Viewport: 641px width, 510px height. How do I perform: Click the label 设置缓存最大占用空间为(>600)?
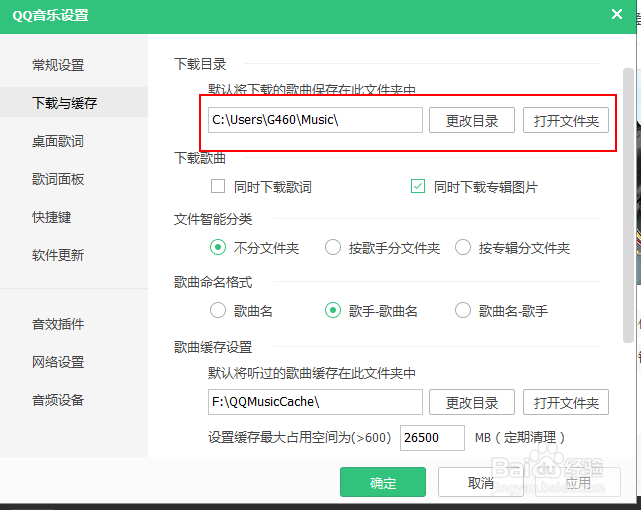[300, 438]
